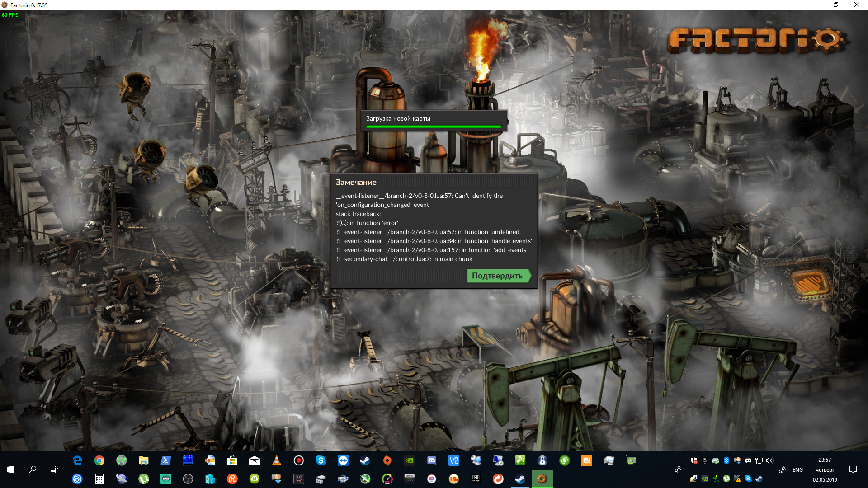This screenshot has height=488, width=868.
Task: Click the 60 FPS counter
Action: [10, 15]
